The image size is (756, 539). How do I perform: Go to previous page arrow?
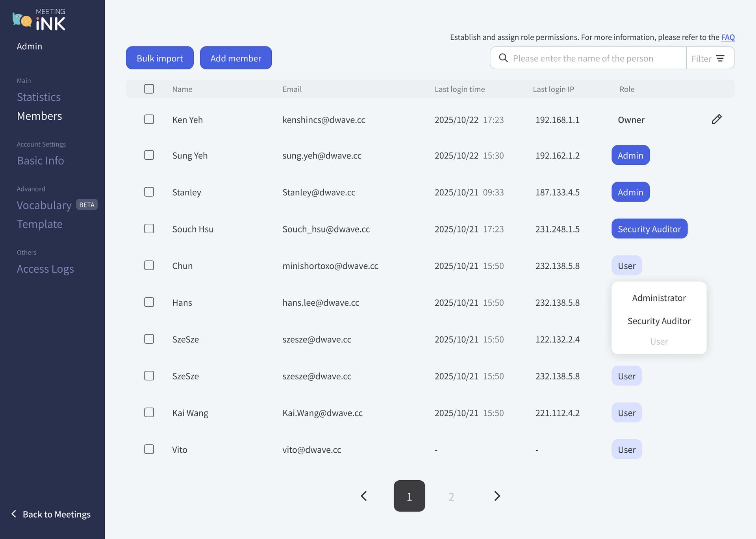coord(364,496)
